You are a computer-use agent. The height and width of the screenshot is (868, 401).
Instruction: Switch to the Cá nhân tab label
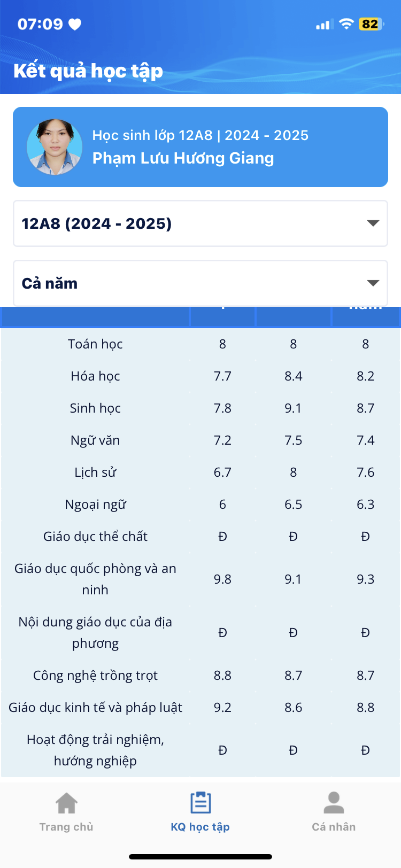click(334, 827)
